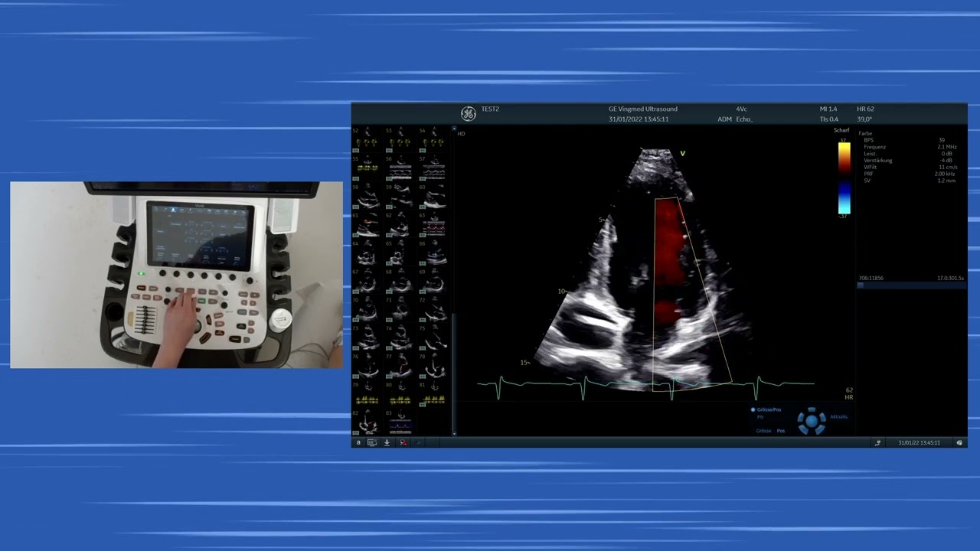Open clipboard thumbnail 69

433,281
